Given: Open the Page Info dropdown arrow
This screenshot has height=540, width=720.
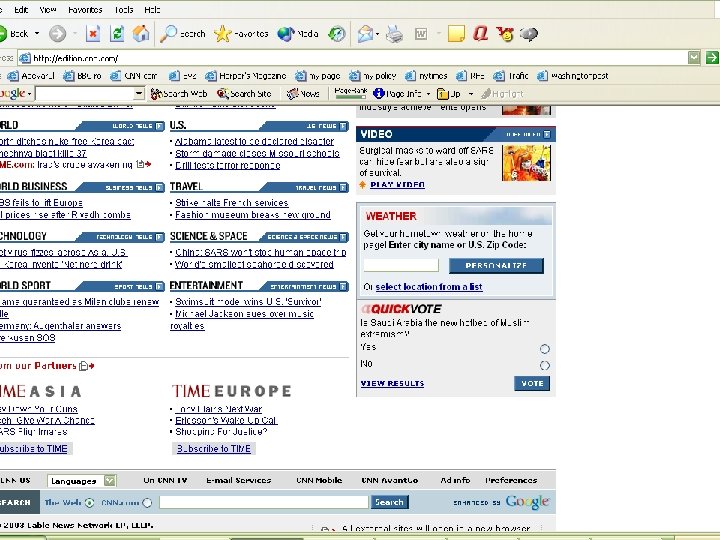Looking at the screenshot, I should 428,94.
